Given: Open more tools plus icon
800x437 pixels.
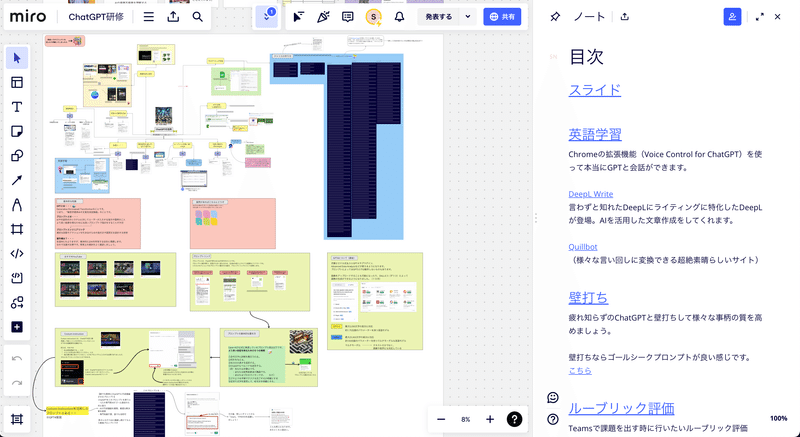Looking at the screenshot, I should coord(17,327).
